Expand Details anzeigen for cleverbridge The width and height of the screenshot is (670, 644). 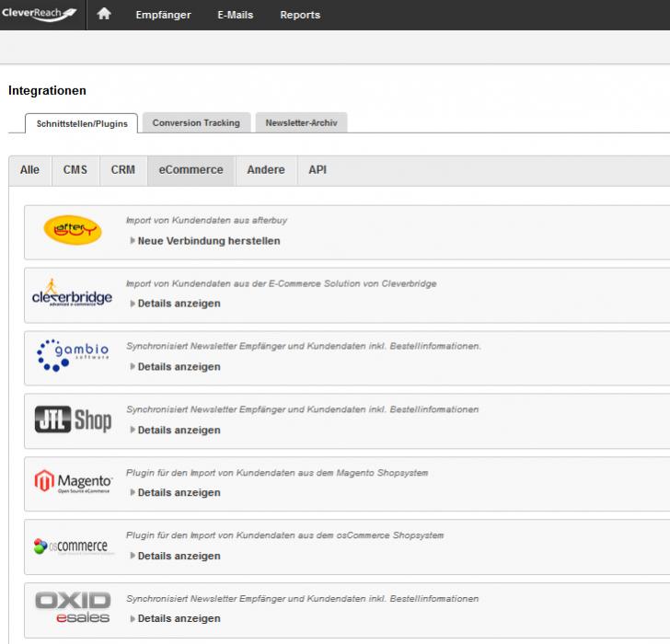click(179, 304)
